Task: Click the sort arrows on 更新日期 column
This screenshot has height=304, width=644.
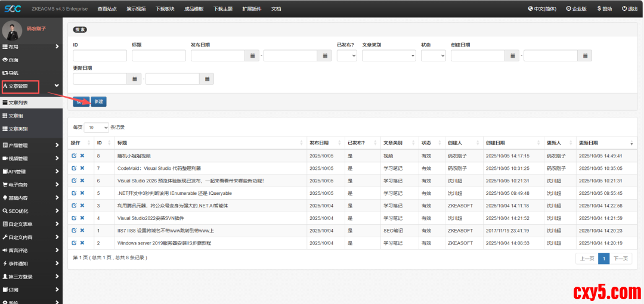Action: tap(631, 143)
